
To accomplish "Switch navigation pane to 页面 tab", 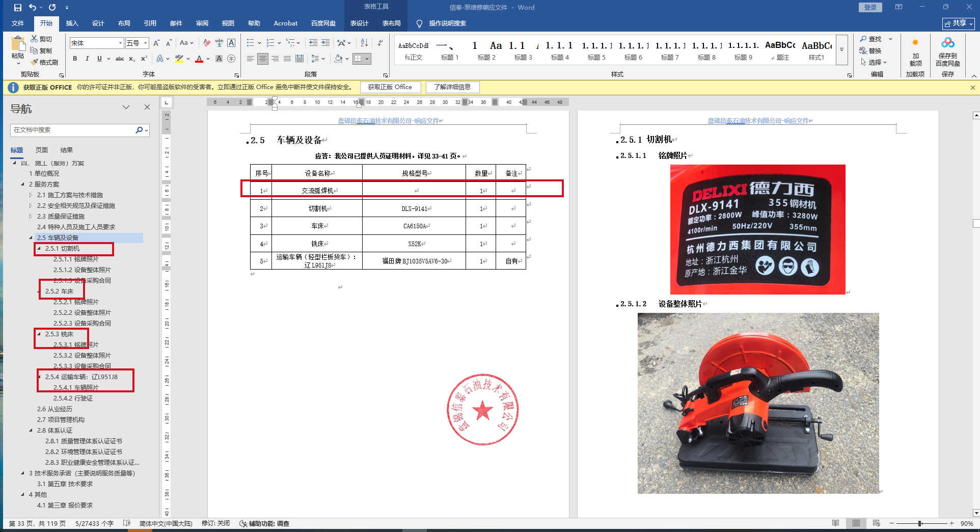I will 42,150.
